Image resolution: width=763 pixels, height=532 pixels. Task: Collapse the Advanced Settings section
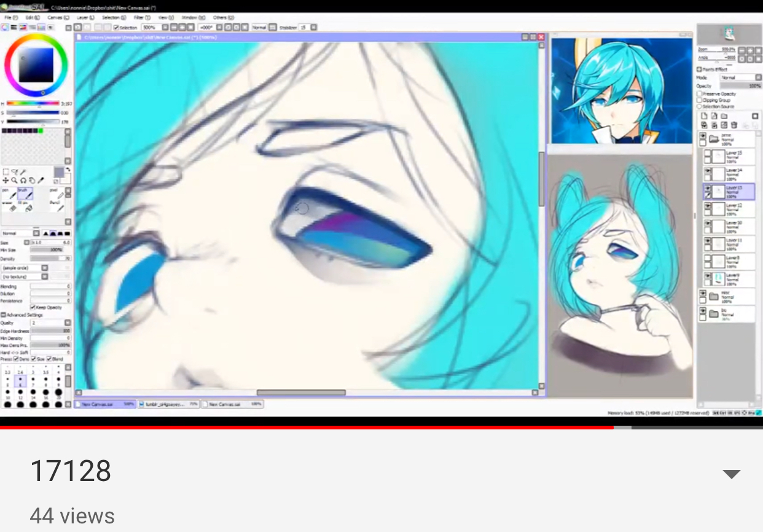tap(4, 315)
